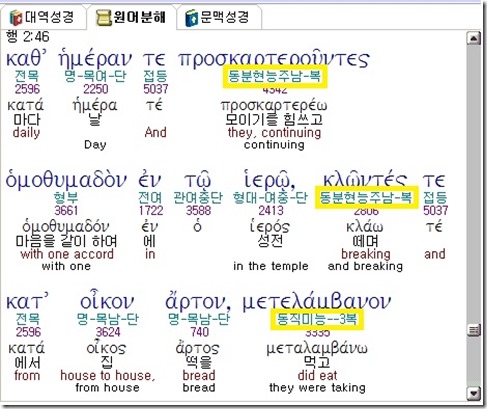Click the lemma κλάω
Screen dimensions: 487x409
[365, 227]
